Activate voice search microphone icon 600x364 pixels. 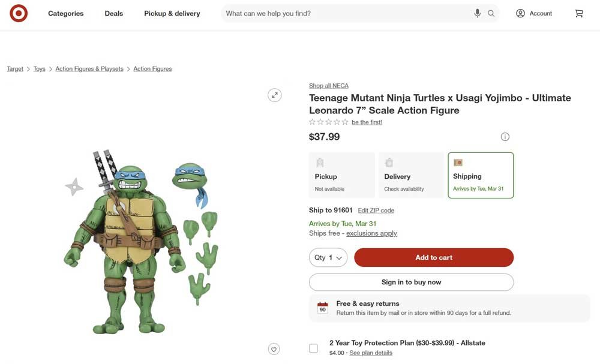click(477, 13)
